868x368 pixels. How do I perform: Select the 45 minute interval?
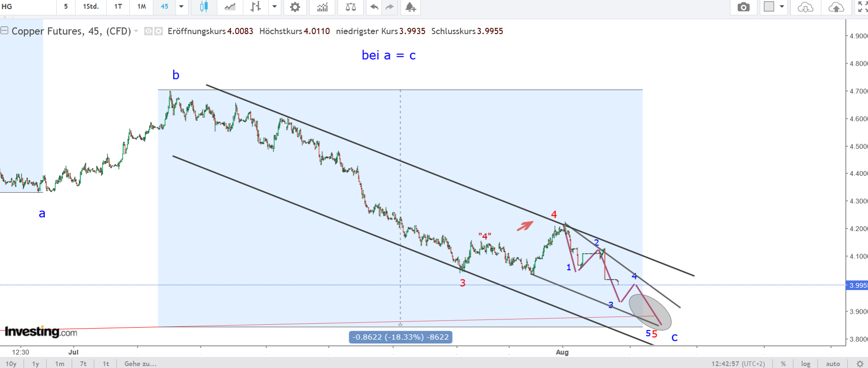[x=164, y=7]
